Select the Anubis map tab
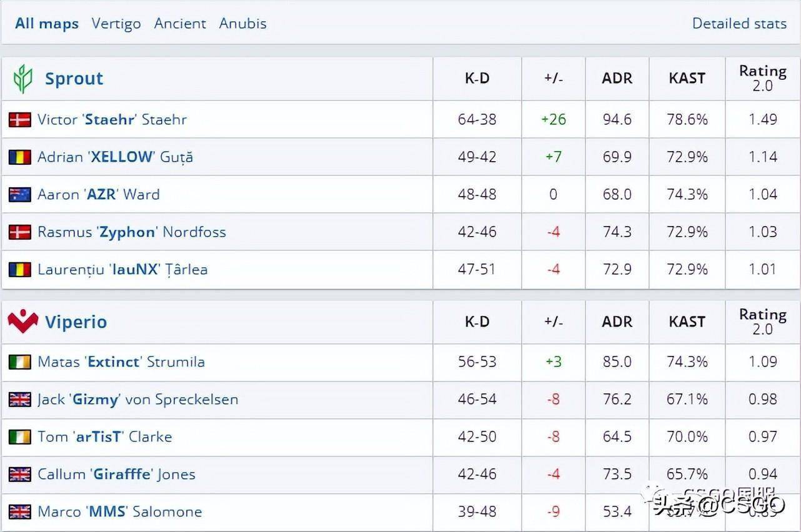 (x=243, y=24)
